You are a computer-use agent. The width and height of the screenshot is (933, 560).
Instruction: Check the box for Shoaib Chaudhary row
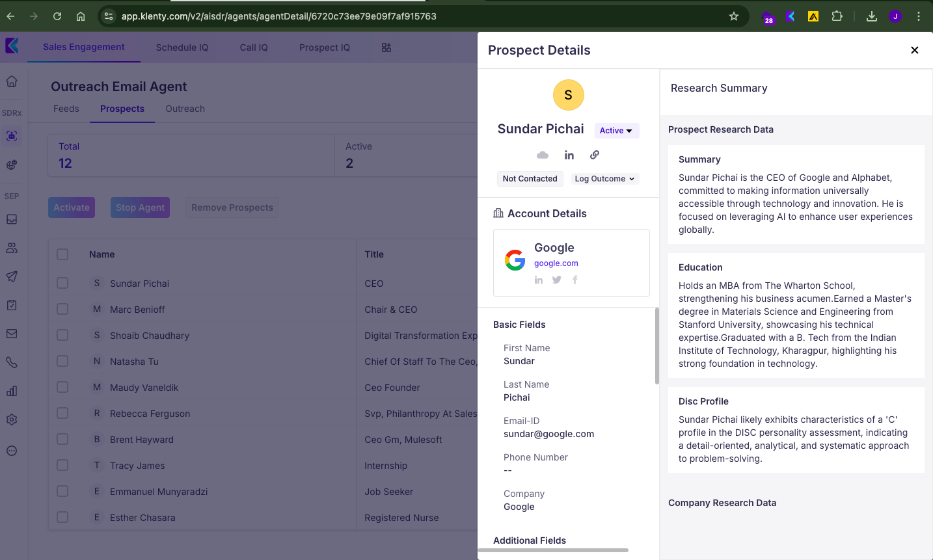click(62, 335)
